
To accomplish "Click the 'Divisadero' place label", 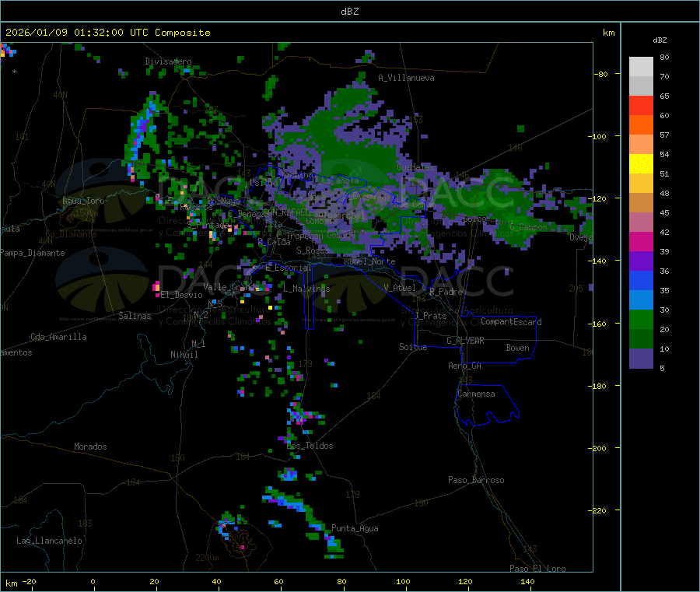I will point(168,61).
